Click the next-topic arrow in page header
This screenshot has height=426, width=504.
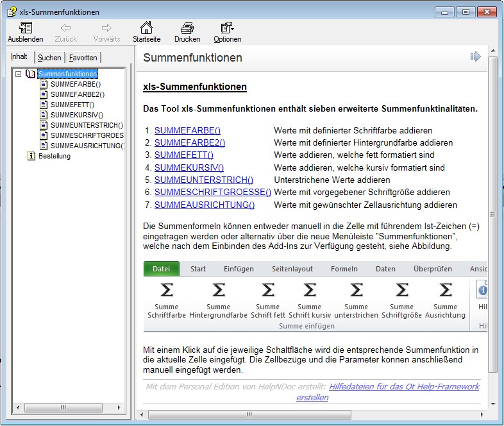tap(475, 56)
